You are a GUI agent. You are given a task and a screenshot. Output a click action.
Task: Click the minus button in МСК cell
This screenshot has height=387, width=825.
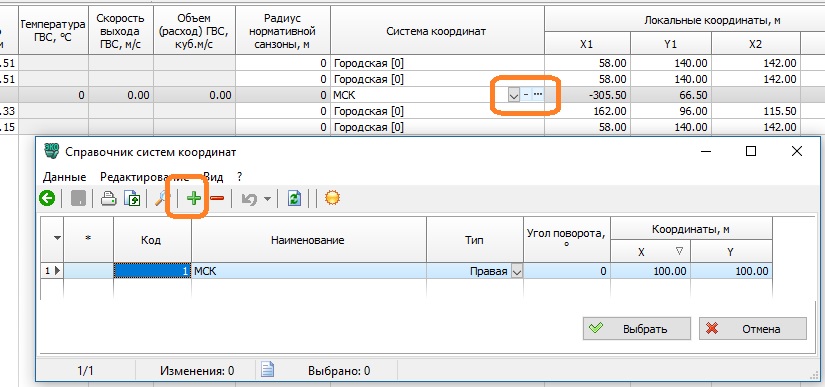point(526,95)
